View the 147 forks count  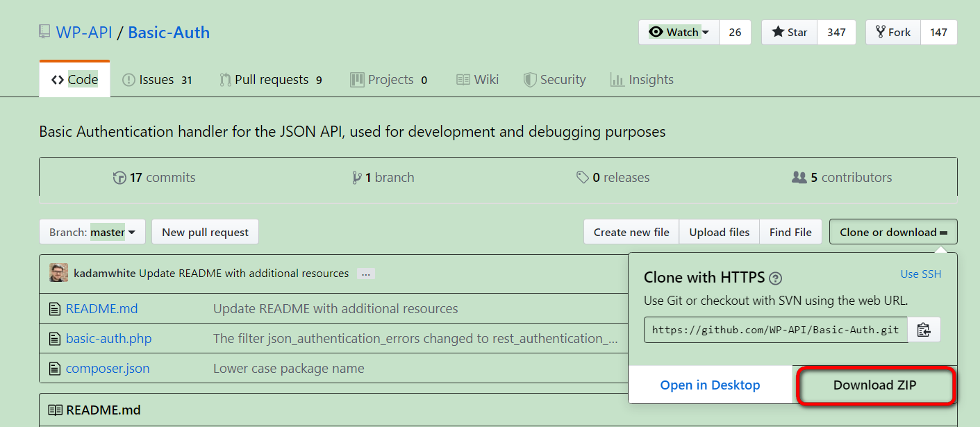[938, 33]
